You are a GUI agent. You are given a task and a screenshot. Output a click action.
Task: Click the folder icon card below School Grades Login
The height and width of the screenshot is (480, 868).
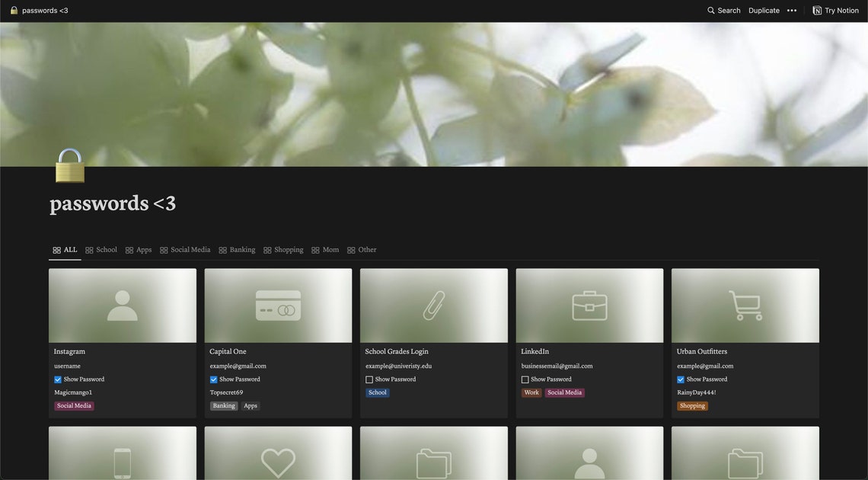pos(433,461)
